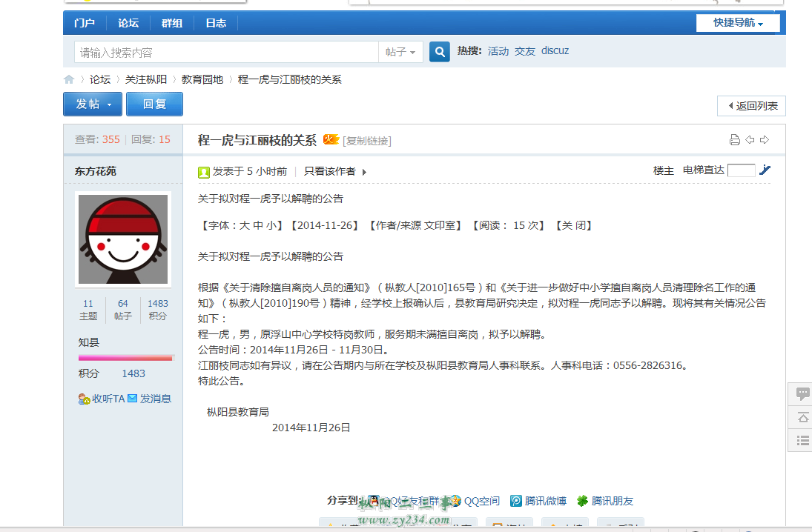This screenshot has width=812, height=532.
Task: Open 论坛 in the breadcrumb
Action: pos(100,79)
